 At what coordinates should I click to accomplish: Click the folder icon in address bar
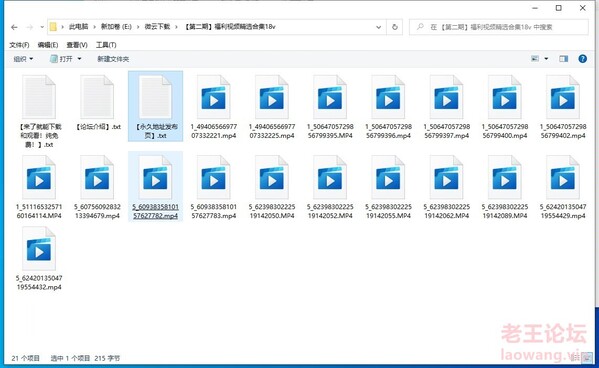[x=53, y=27]
